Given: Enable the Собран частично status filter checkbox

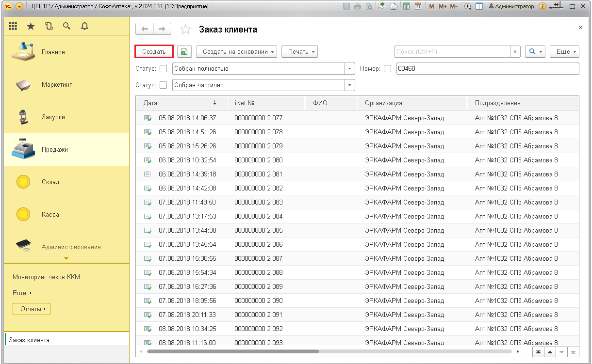Looking at the screenshot, I should [163, 85].
